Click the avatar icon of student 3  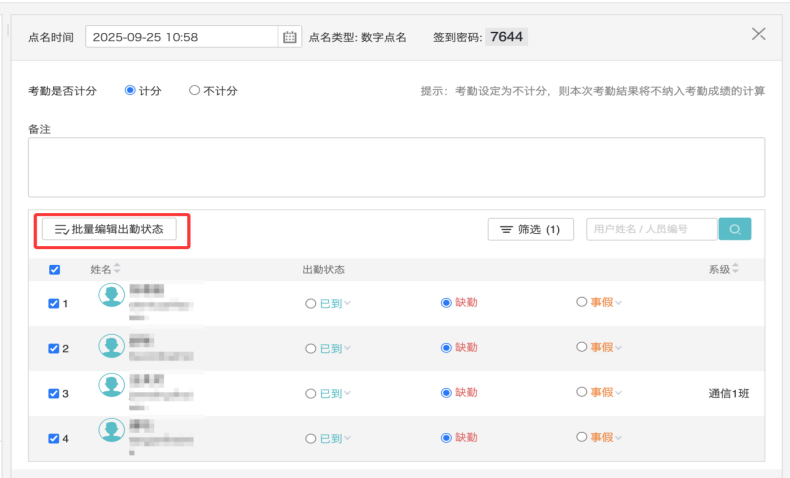pyautogui.click(x=112, y=386)
